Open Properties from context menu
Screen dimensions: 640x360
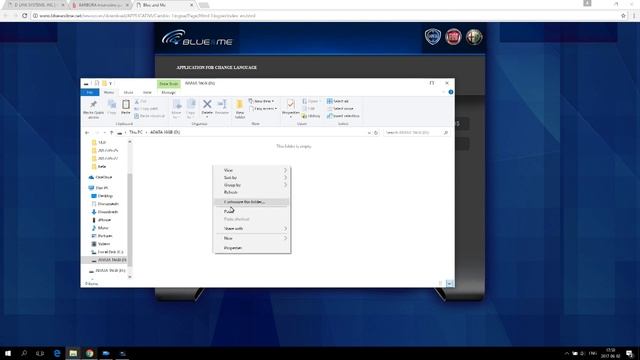(x=252, y=248)
